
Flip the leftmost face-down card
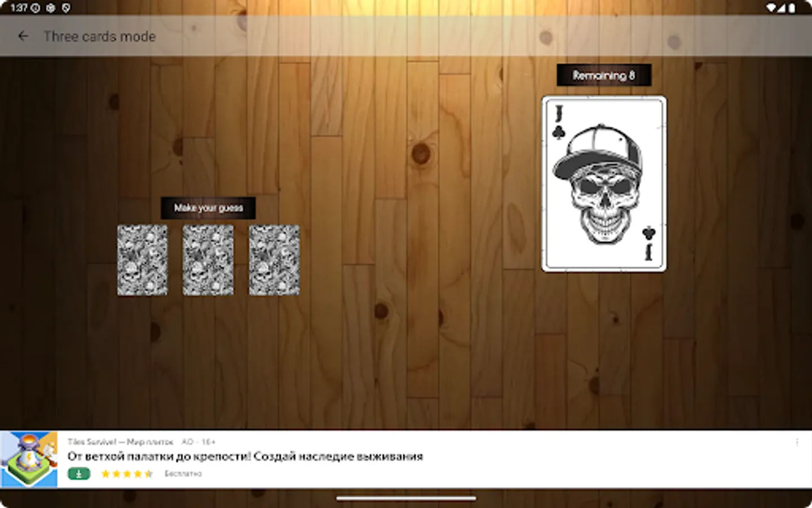(x=142, y=260)
